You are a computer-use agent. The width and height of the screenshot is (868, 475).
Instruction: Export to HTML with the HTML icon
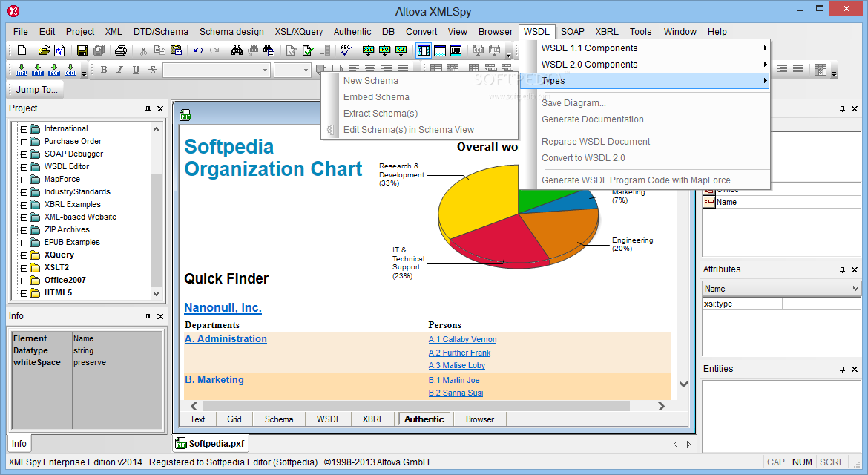pos(22,69)
